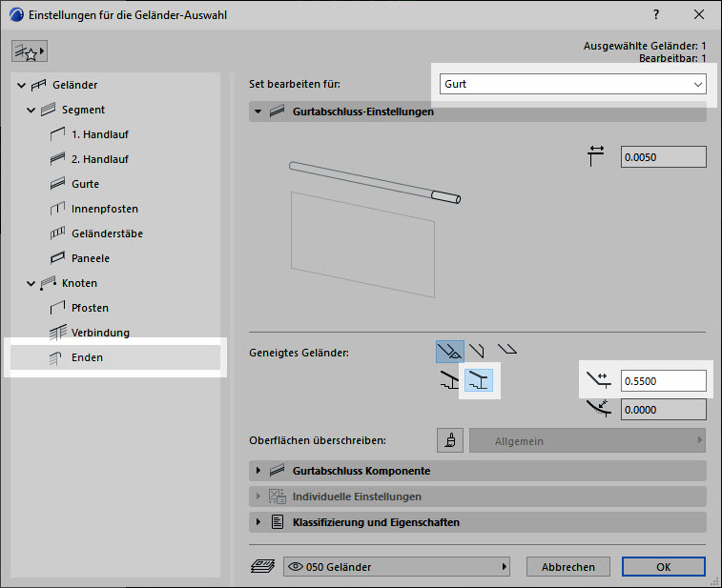Image resolution: width=722 pixels, height=588 pixels.
Task: Pick the third sloped railing end option
Action: coord(506,351)
